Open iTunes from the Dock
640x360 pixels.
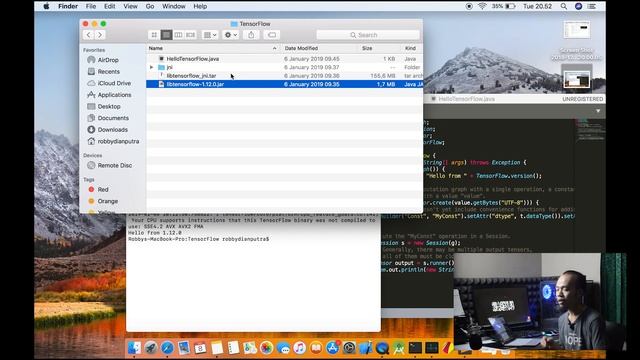(299, 348)
